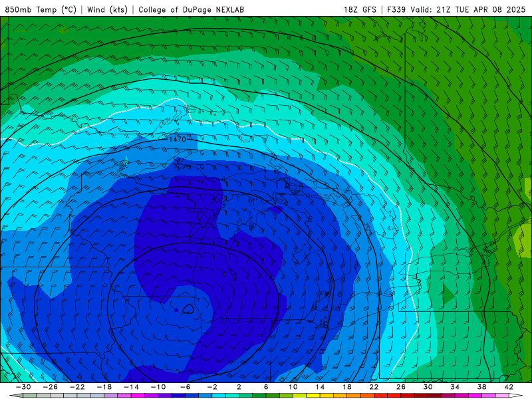Click the '-6' color scale label
This screenshot has height=399, width=532.
point(185,387)
